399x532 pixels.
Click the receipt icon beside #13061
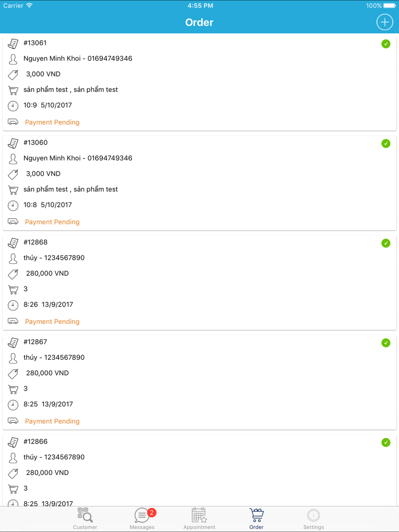tap(13, 43)
